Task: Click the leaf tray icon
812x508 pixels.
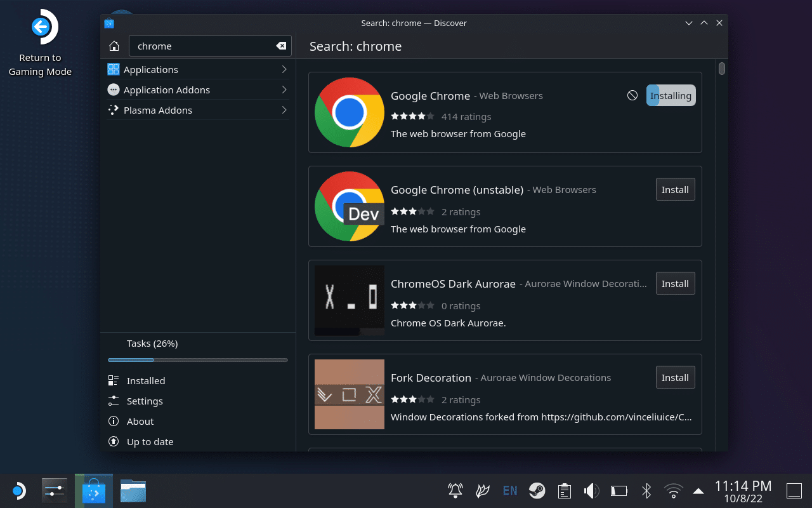Action: tap(483, 490)
